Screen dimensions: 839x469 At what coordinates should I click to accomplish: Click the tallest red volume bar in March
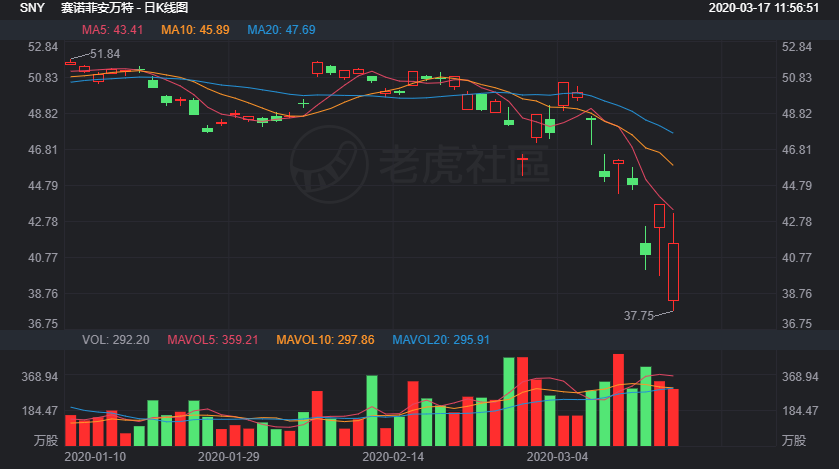[618, 400]
